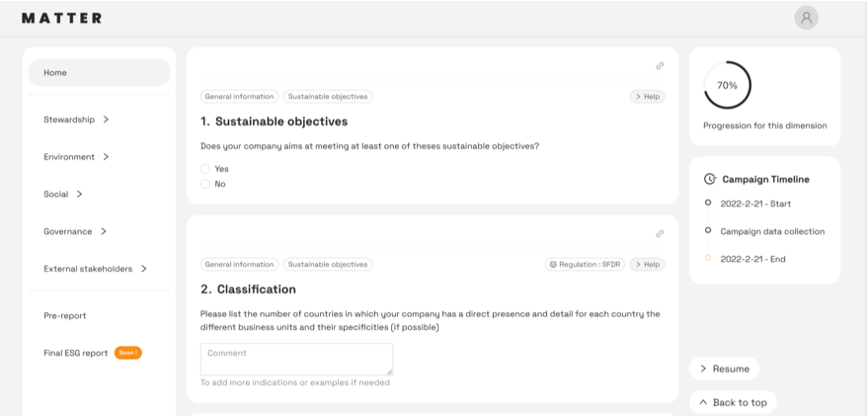Image resolution: width=868 pixels, height=416 pixels.
Task: Copy link icon on Sustainable objectives card
Action: click(660, 66)
